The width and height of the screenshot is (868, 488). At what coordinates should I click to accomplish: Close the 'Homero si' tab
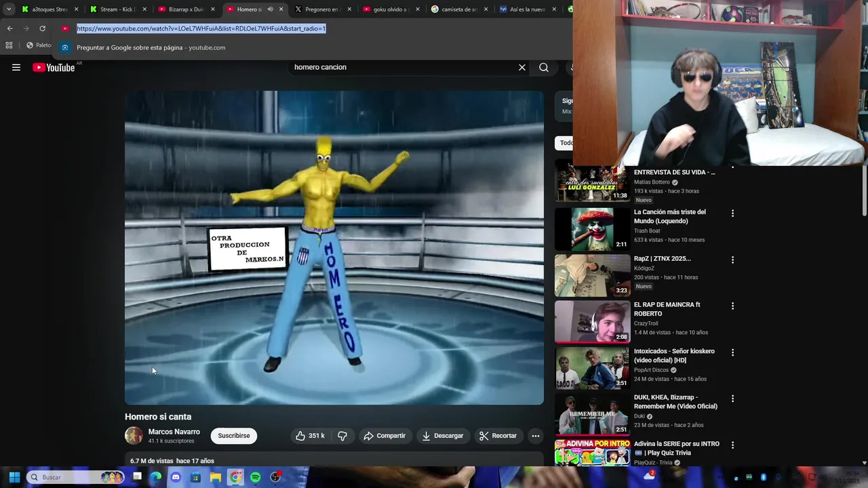281,9
